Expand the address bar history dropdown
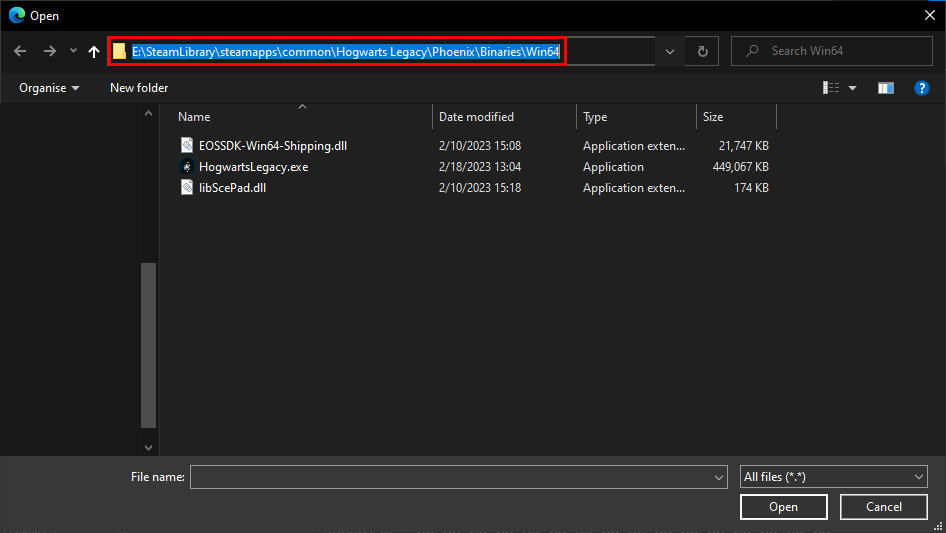 pyautogui.click(x=669, y=51)
